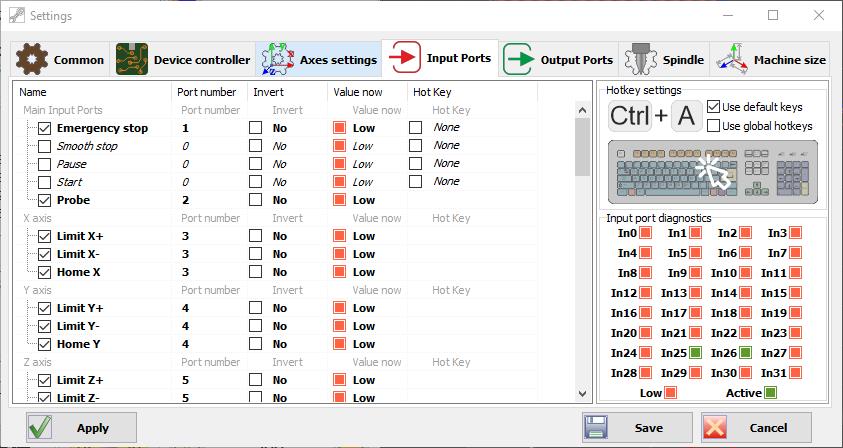This screenshot has height=448, width=843.
Task: Click the Value now column header
Action: [367, 92]
